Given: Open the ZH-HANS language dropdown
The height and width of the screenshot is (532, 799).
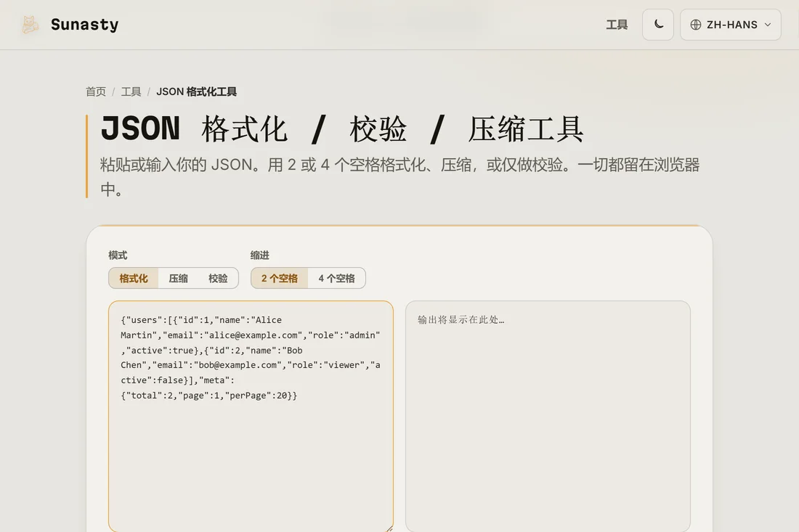Looking at the screenshot, I should point(730,25).
